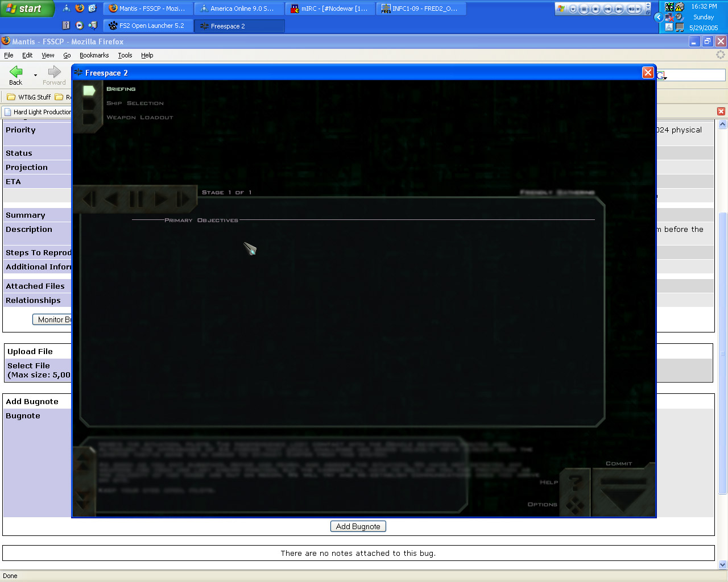The width and height of the screenshot is (728, 582).
Task: Open the Weapon Loadout screen
Action: [x=139, y=118]
